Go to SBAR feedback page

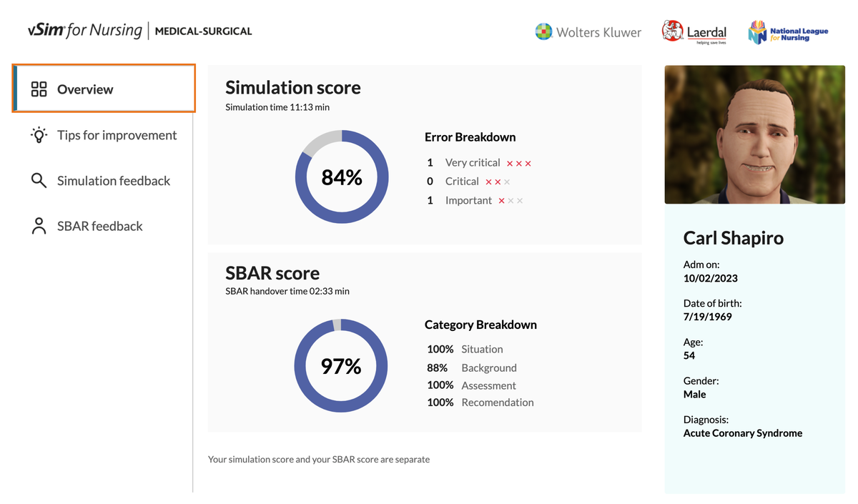100,226
